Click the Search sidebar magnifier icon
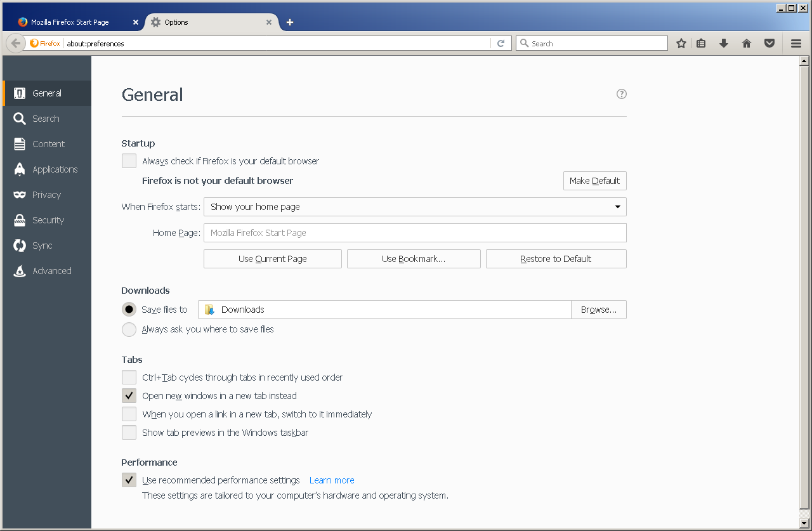 20,119
